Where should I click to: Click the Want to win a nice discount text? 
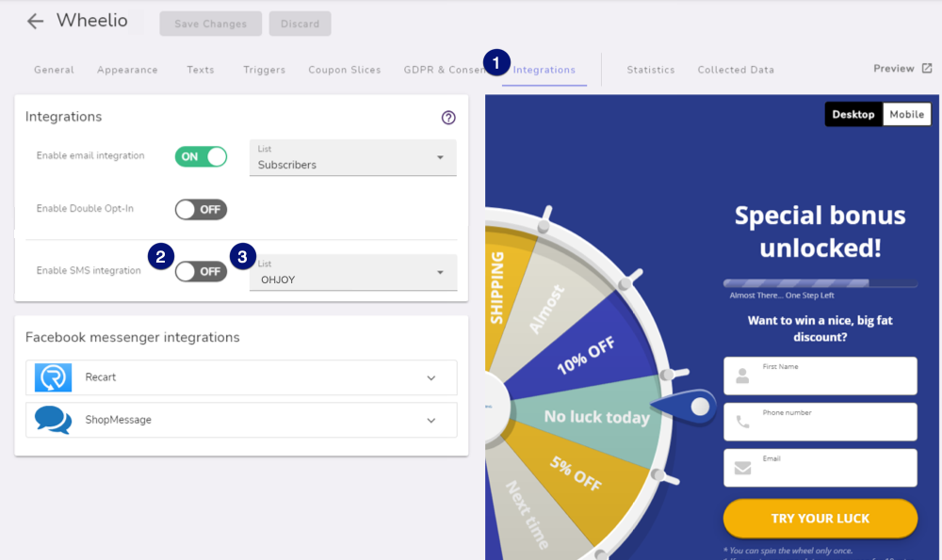(x=820, y=328)
